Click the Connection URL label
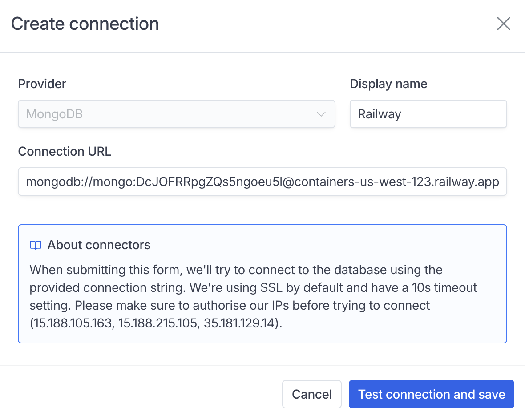 click(x=65, y=151)
